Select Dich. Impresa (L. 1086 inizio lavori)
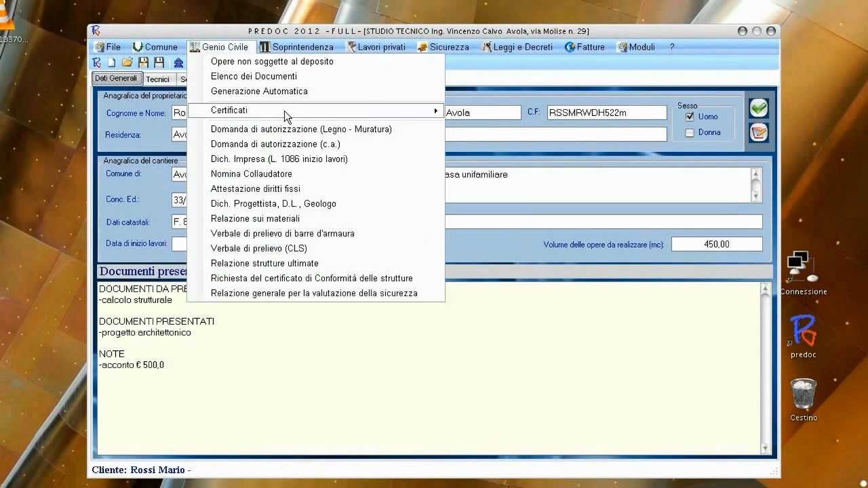Image resolution: width=868 pixels, height=488 pixels. coord(315,159)
